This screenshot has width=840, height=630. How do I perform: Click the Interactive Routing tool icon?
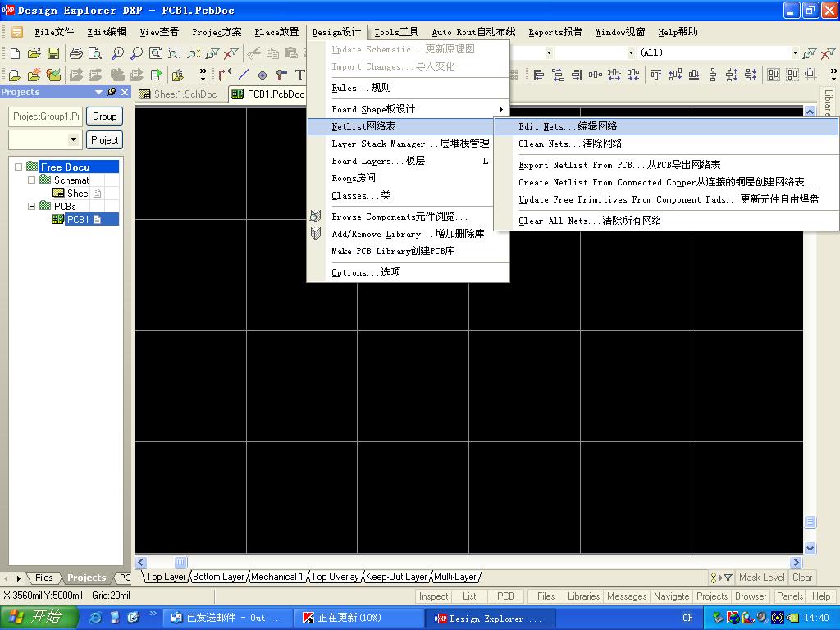click(x=225, y=74)
